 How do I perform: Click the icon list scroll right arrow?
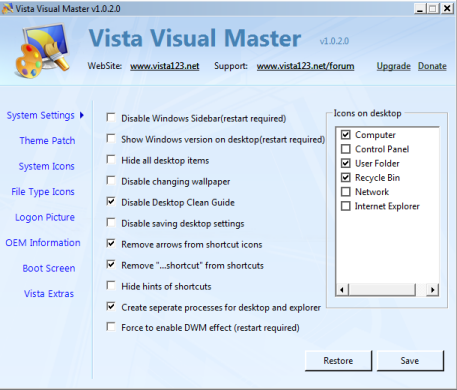432,290
